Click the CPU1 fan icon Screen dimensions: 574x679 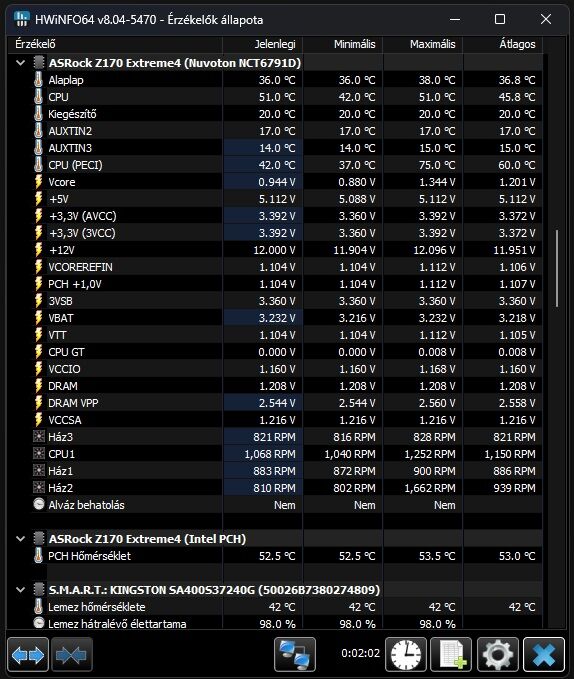[x=39, y=454]
